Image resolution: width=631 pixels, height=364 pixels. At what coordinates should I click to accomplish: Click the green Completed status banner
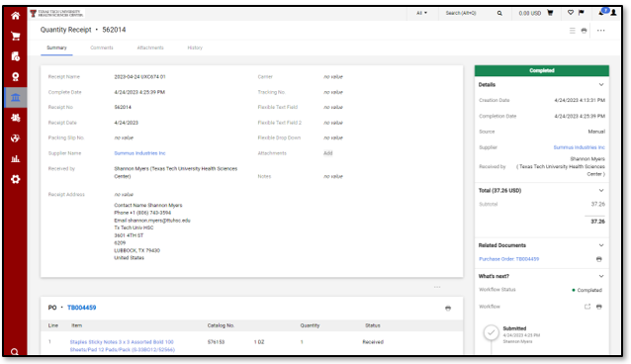coord(542,70)
